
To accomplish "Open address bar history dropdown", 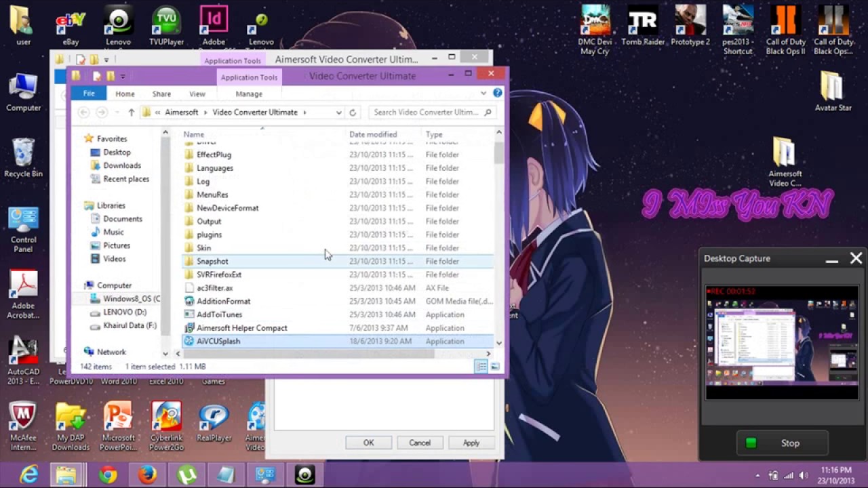I will [x=338, y=113].
